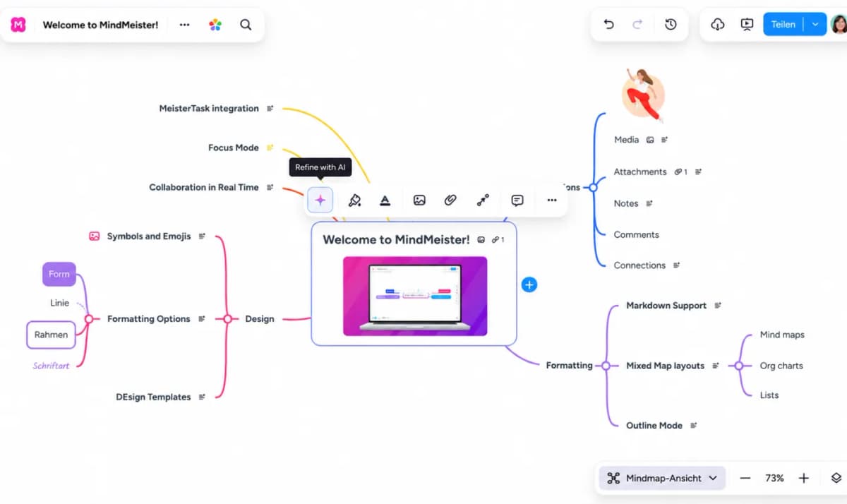Open the version history clock icon
The image size is (847, 504).
[671, 24]
